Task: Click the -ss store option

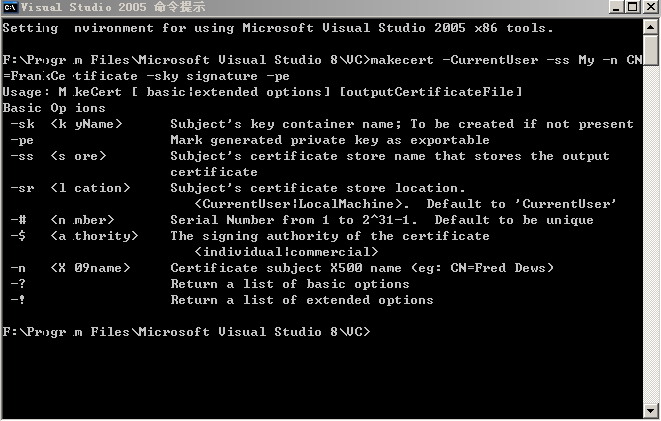Action: [58, 156]
